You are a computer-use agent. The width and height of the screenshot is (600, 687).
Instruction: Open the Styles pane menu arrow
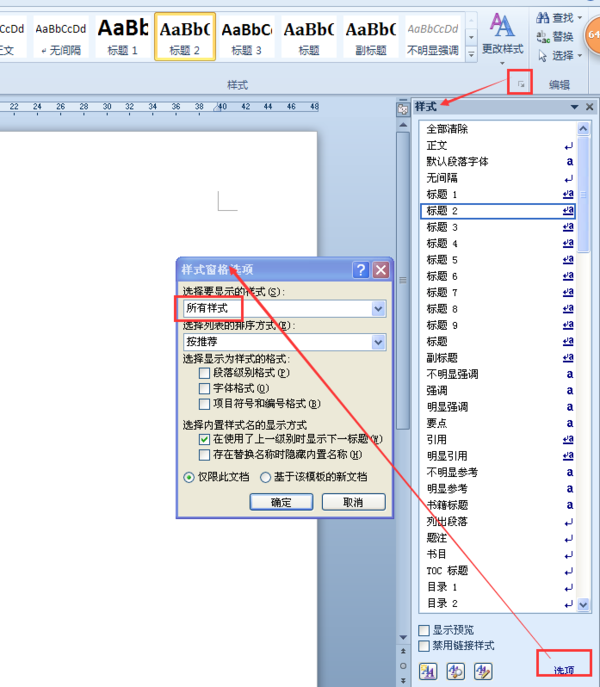pos(575,107)
